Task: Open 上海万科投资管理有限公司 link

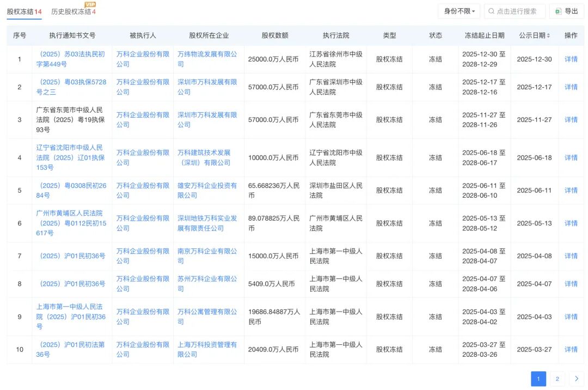Action: click(207, 350)
